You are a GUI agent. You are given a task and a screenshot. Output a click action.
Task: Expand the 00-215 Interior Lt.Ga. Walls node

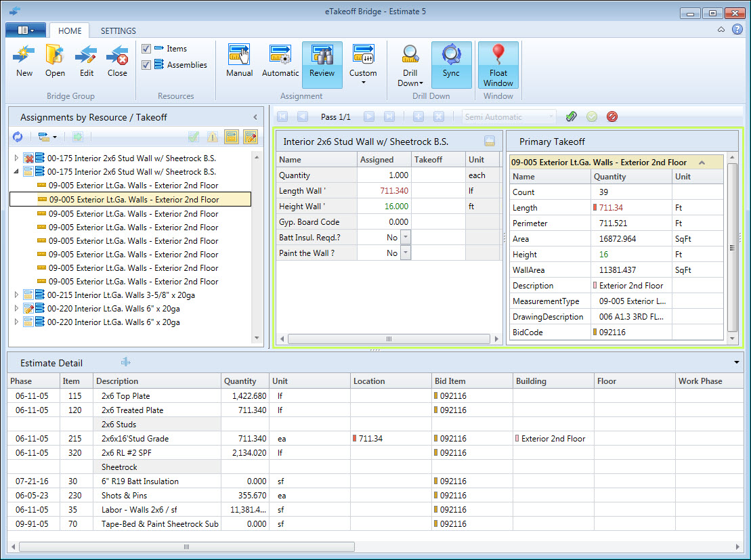click(17, 295)
